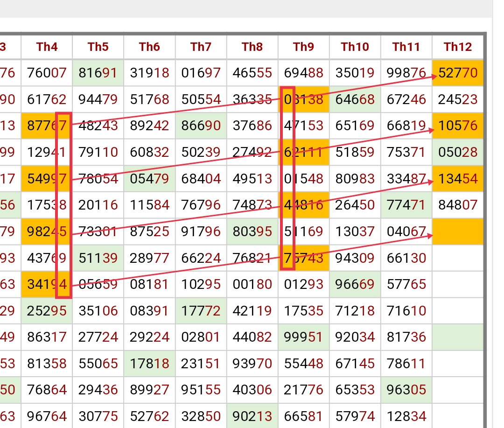Click the value 01697
Viewport: 504px width, 428px height.
(201, 73)
